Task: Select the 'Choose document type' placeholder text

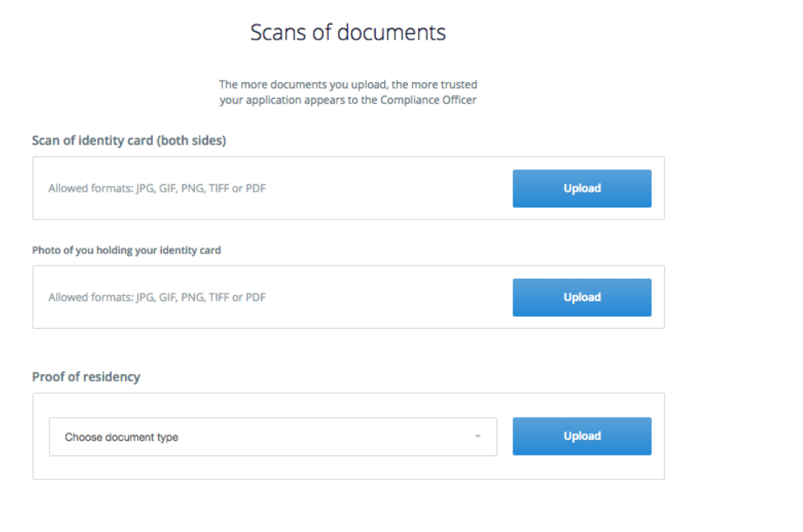Action: point(122,437)
